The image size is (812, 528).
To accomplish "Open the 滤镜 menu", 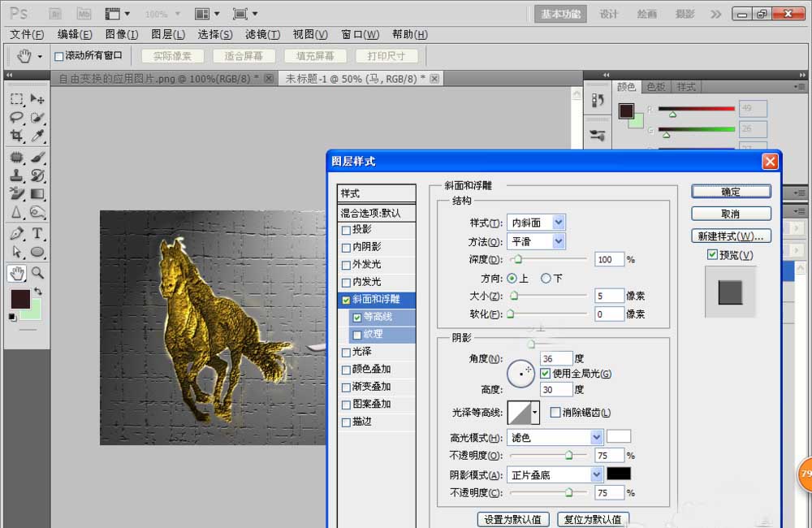I will [262, 34].
